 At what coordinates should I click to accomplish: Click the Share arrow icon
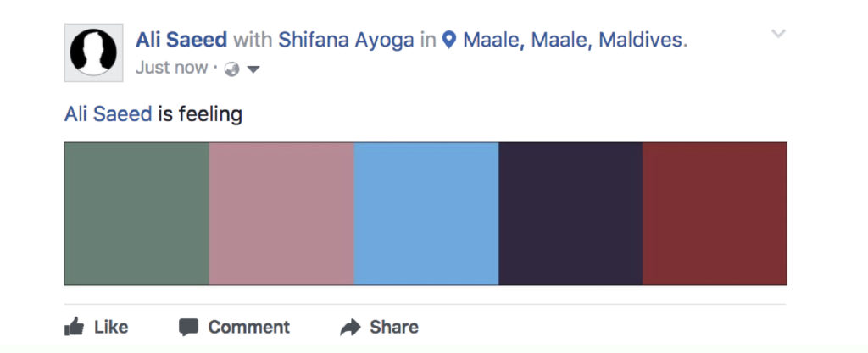[x=350, y=327]
